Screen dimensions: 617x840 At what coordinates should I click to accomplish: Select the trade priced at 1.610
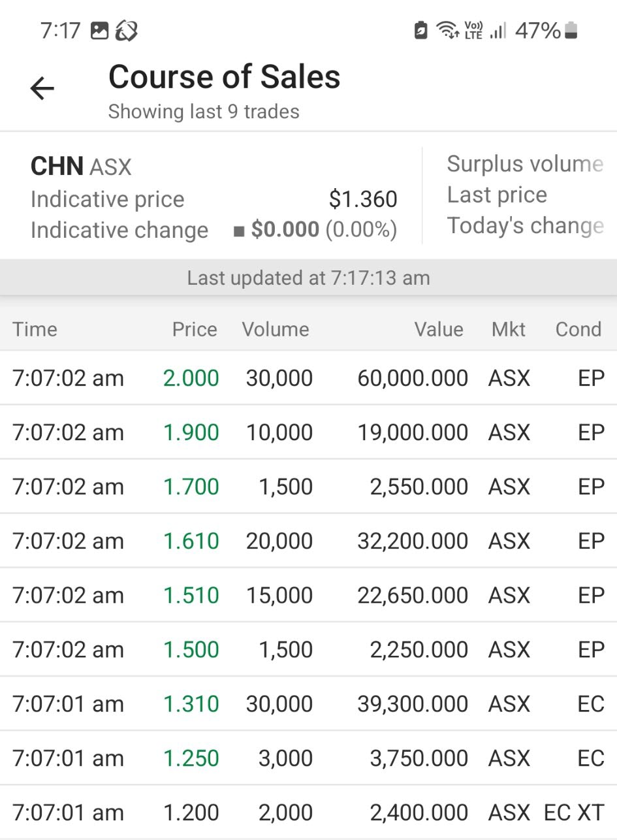308,541
